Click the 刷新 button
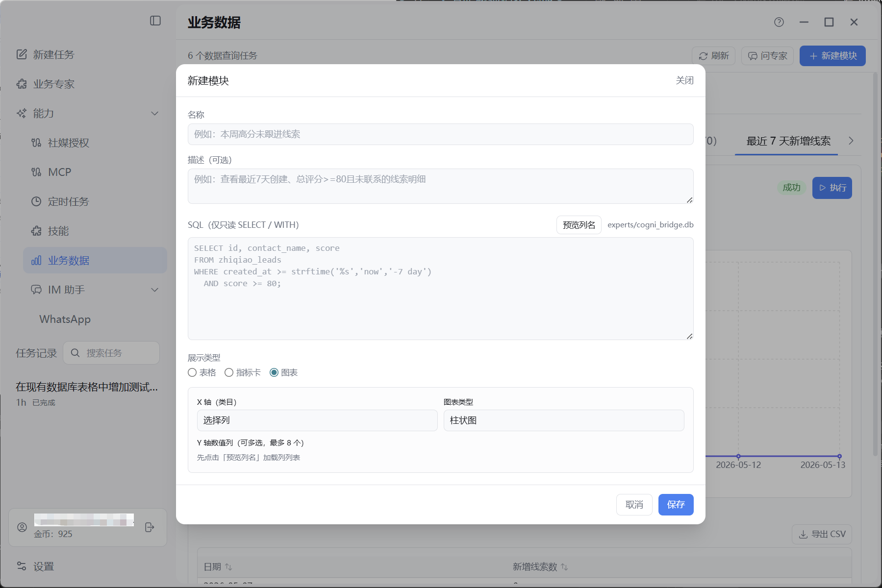 [x=713, y=56]
